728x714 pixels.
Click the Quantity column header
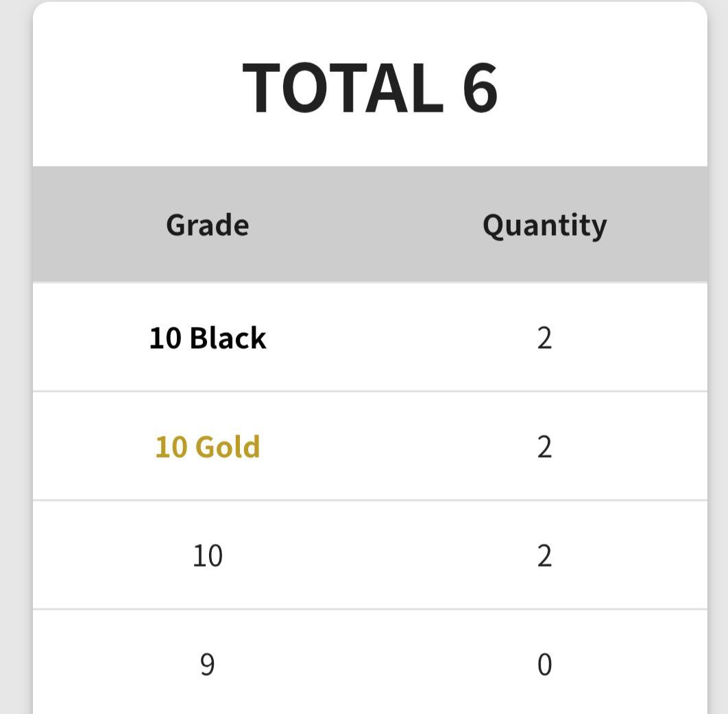544,225
